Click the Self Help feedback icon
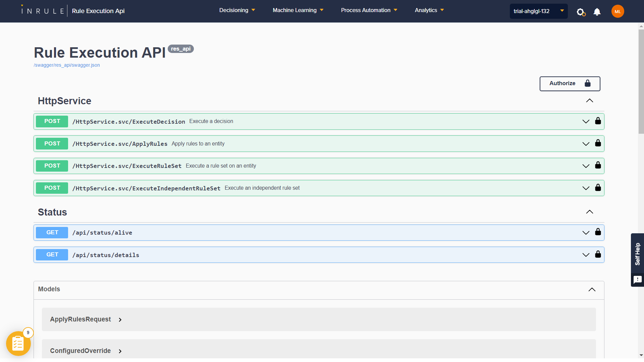Image resolution: width=644 pixels, height=362 pixels. [637, 280]
